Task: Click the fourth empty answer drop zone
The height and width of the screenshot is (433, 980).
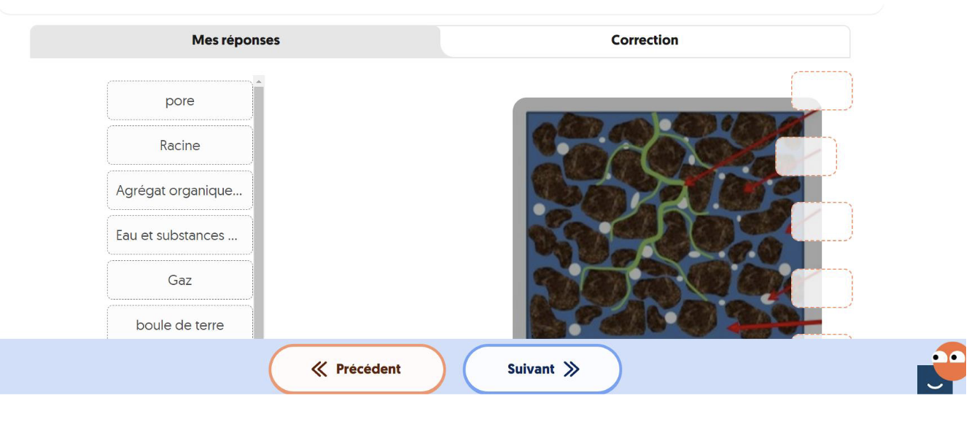Action: coord(822,288)
